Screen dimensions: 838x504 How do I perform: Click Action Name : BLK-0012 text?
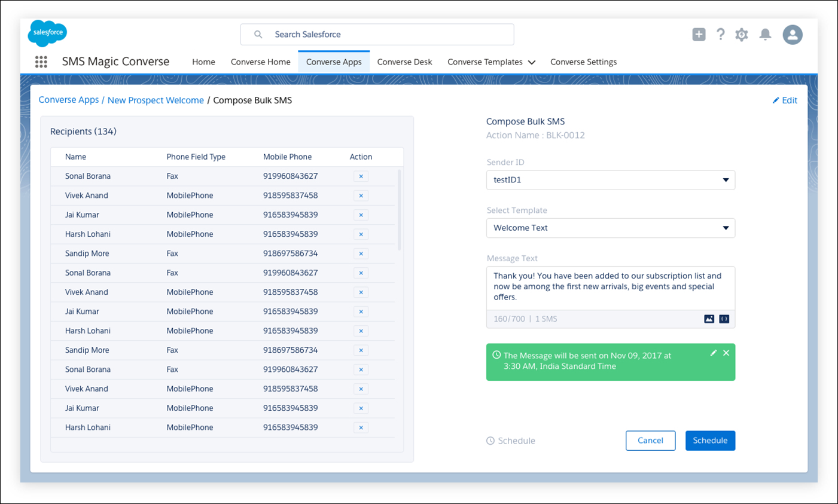pos(535,135)
